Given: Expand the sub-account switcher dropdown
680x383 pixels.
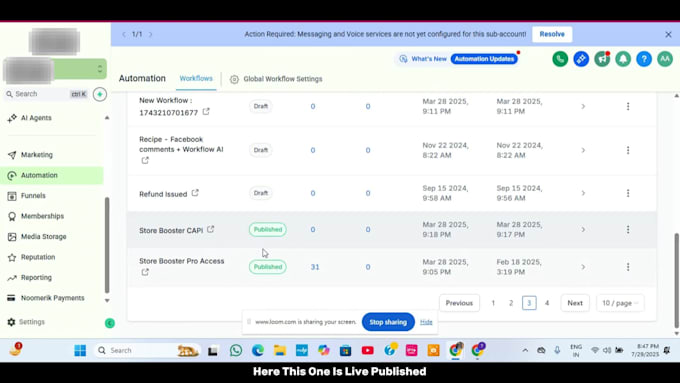Looking at the screenshot, I should [100, 69].
